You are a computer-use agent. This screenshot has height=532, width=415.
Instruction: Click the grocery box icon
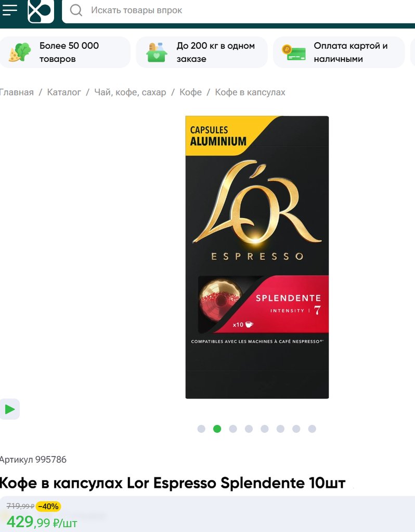[157, 52]
